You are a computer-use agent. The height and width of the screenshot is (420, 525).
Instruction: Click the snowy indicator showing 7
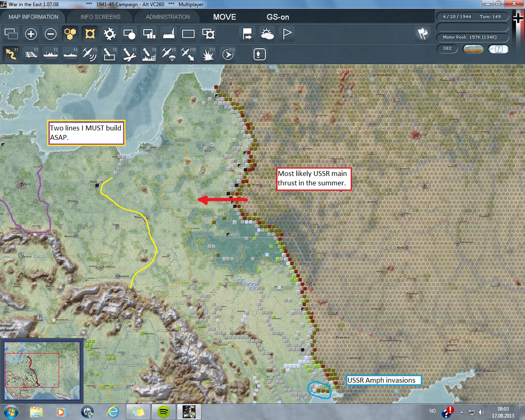(x=498, y=49)
